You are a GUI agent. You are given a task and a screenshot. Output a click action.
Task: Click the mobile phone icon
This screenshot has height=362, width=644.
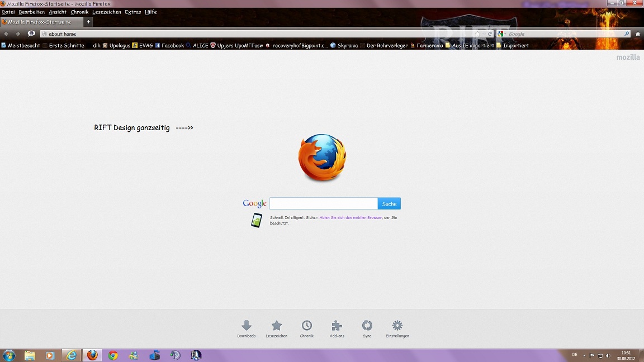click(257, 221)
